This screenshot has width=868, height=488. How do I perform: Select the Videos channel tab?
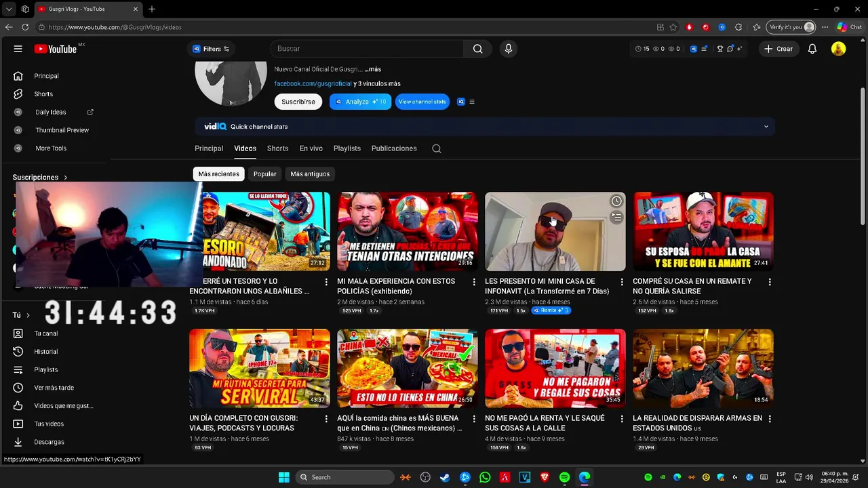click(245, 148)
